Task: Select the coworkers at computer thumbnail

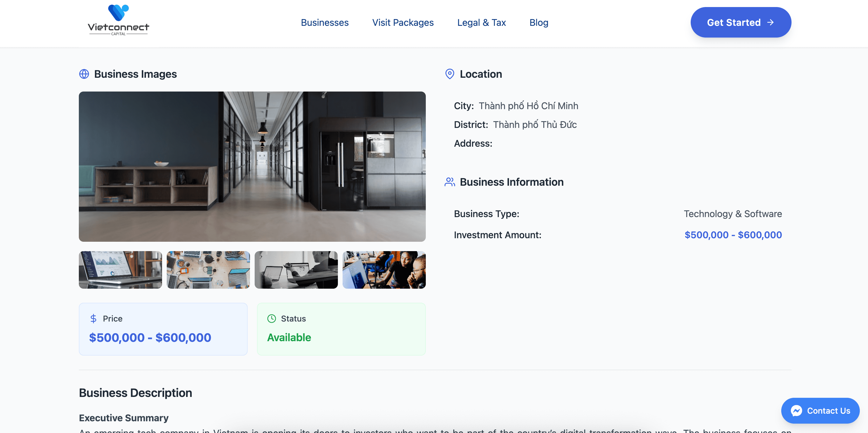Action: coord(384,270)
